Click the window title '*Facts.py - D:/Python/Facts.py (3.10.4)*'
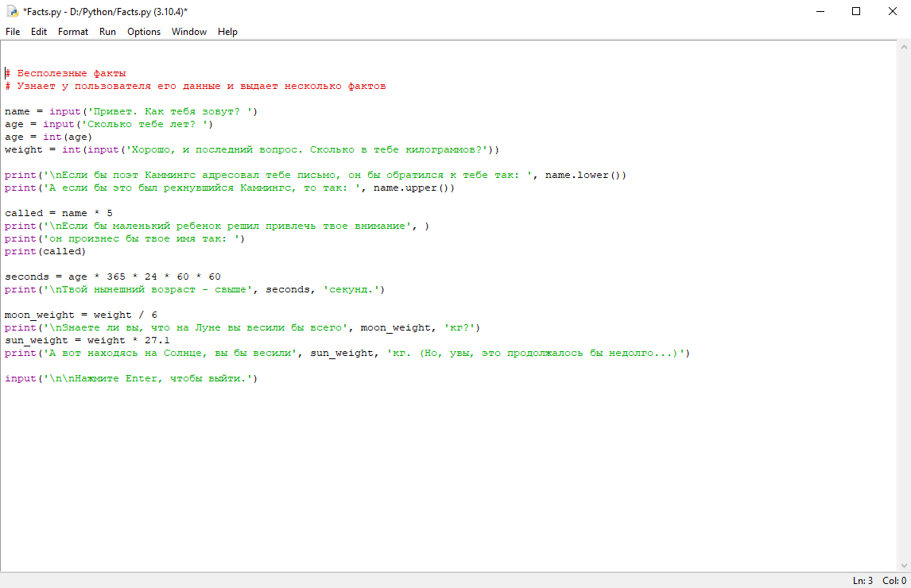 105,12
